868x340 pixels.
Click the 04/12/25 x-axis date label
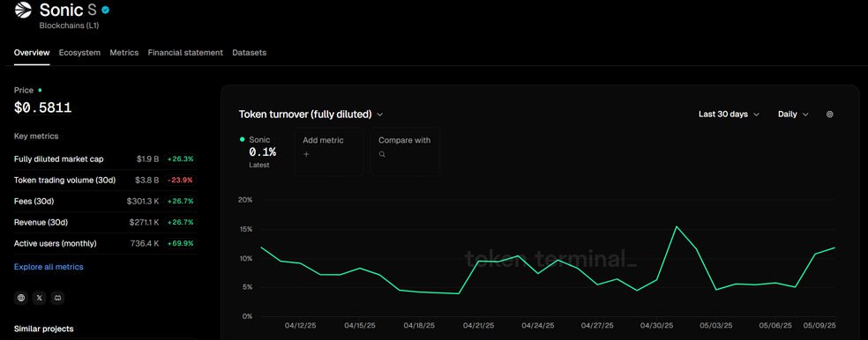tap(300, 326)
